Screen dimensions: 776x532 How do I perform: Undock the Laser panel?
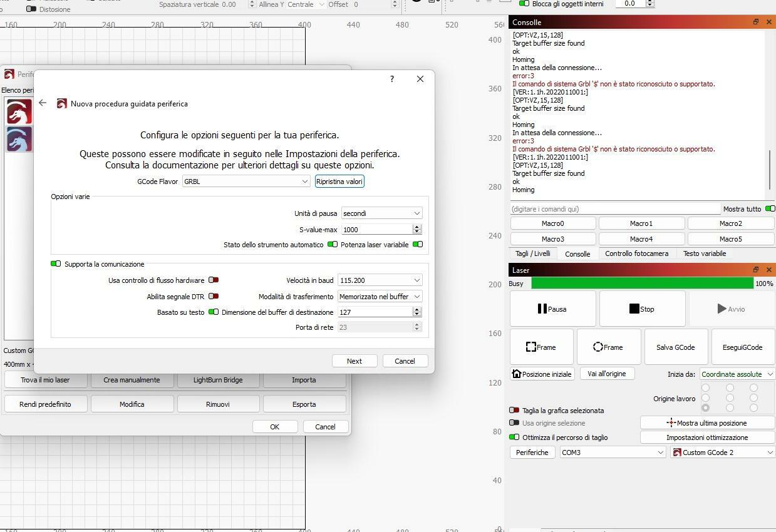pos(756,270)
